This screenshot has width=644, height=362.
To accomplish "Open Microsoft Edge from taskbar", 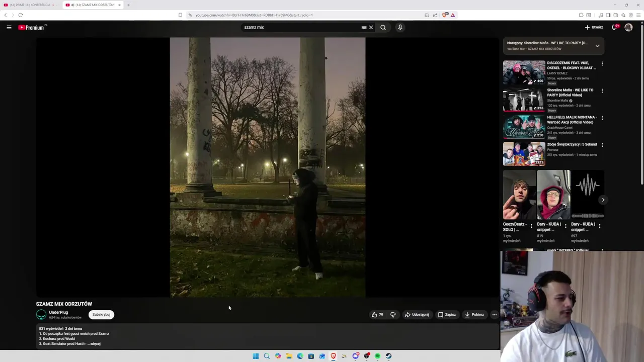I will click(x=300, y=356).
